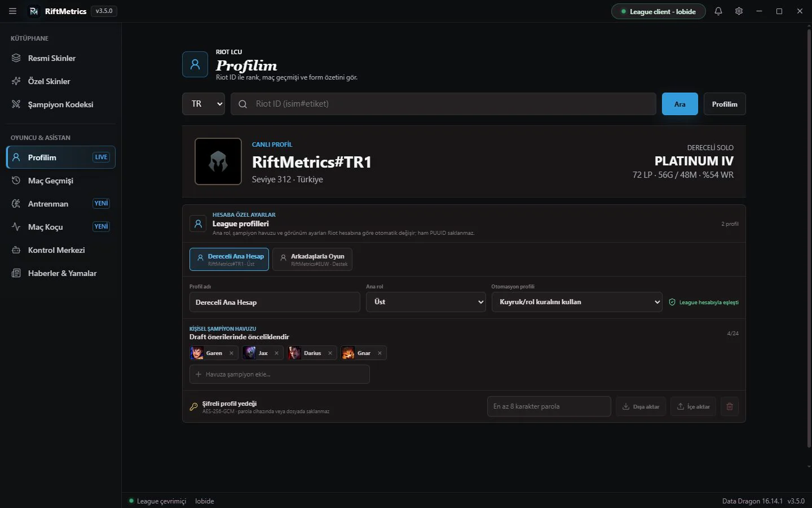812x508 pixels.
Task: Click the Şampiyon Kodeksi swords icon
Action: (16, 104)
